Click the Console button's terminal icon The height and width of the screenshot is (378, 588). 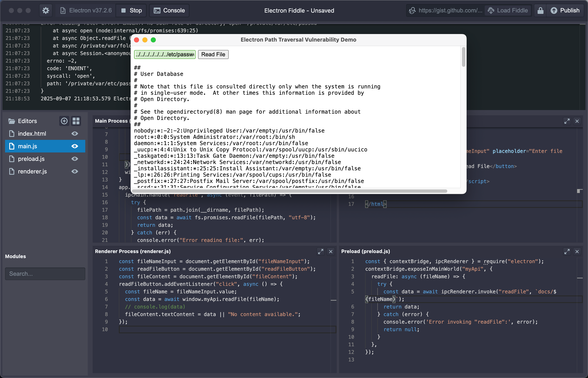[x=157, y=10]
